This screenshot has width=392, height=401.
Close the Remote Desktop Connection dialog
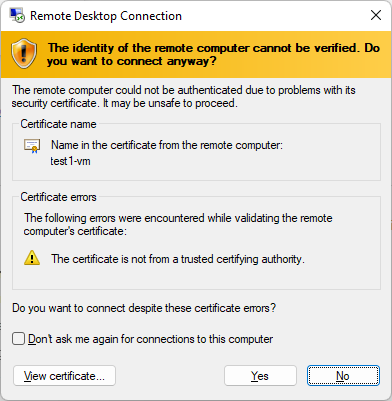point(376,15)
